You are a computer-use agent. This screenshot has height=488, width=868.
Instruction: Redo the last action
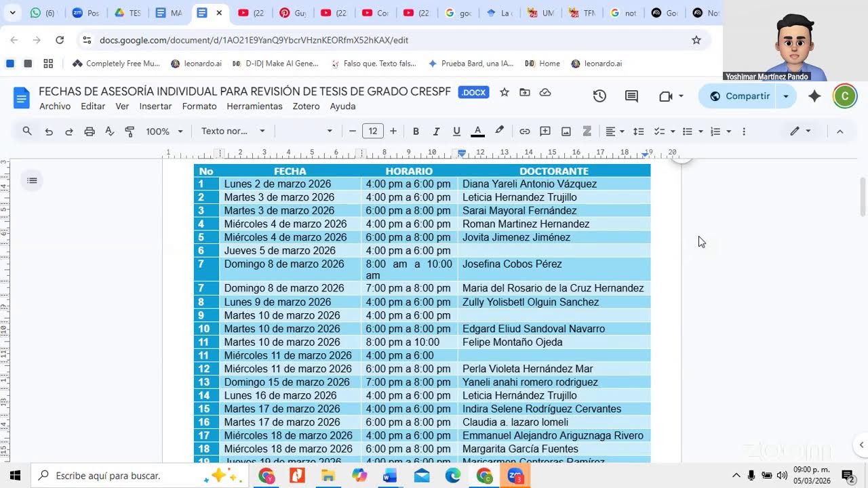(69, 131)
